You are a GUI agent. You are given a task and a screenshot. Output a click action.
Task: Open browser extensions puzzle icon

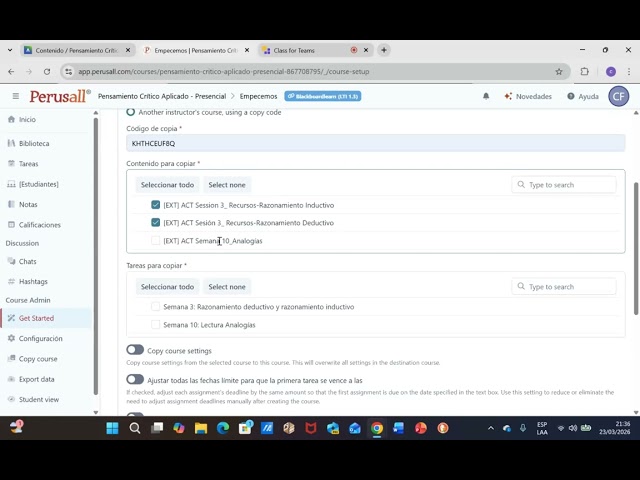584,71
